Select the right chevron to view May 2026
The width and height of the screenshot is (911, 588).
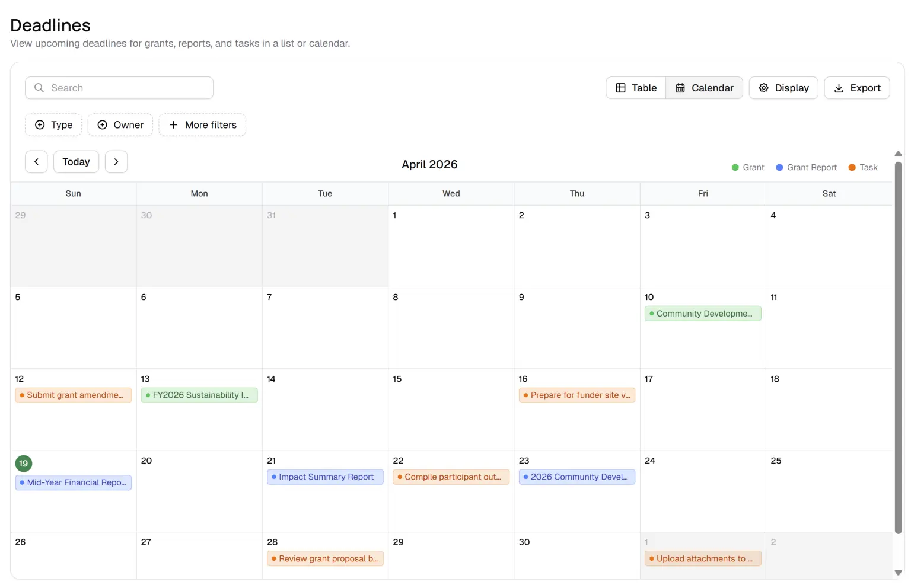(116, 161)
